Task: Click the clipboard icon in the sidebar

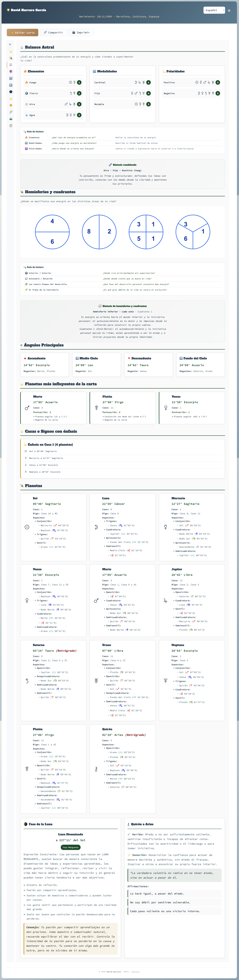Action: pyautogui.click(x=11, y=125)
